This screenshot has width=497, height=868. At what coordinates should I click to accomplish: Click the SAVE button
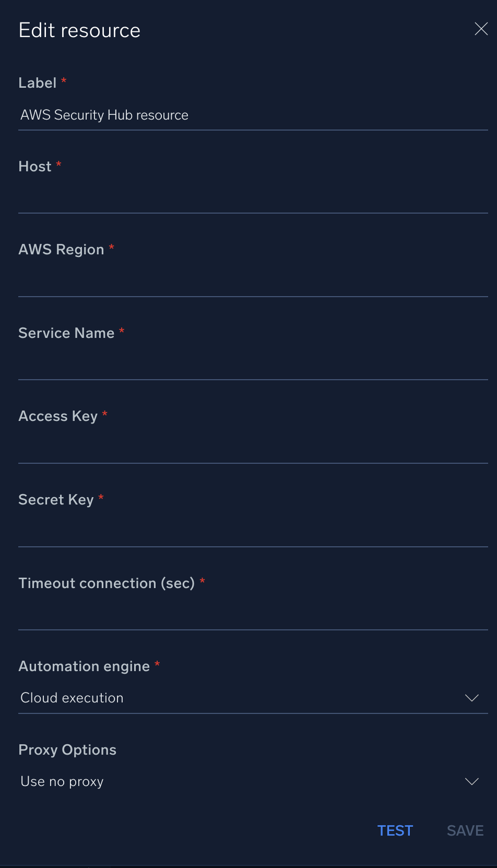464,830
